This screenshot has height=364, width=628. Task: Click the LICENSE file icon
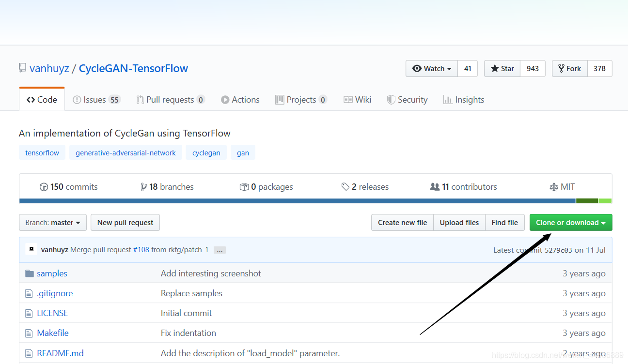(x=29, y=313)
